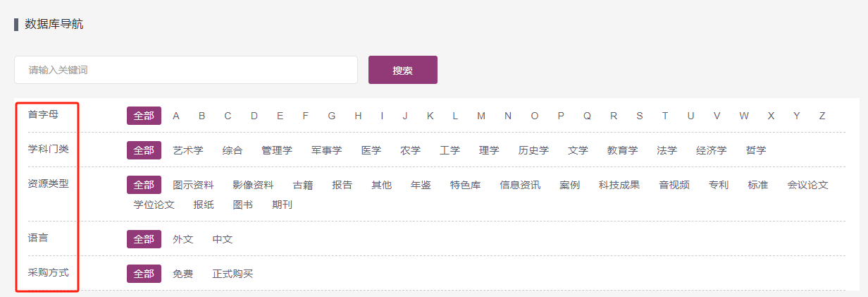Filter databases by letter Z

pos(821,116)
